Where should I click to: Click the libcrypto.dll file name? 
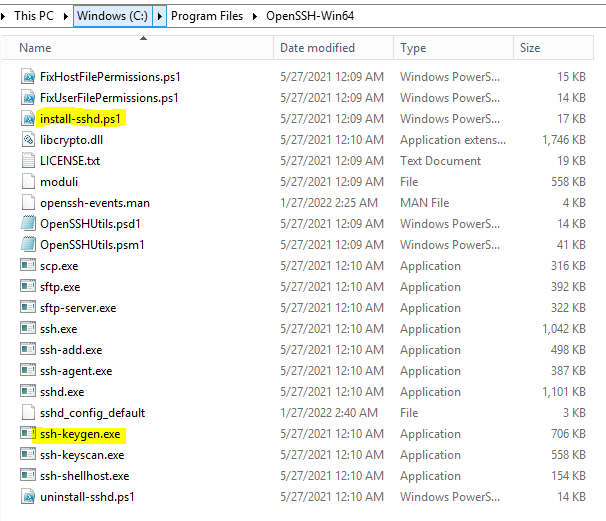(71, 140)
